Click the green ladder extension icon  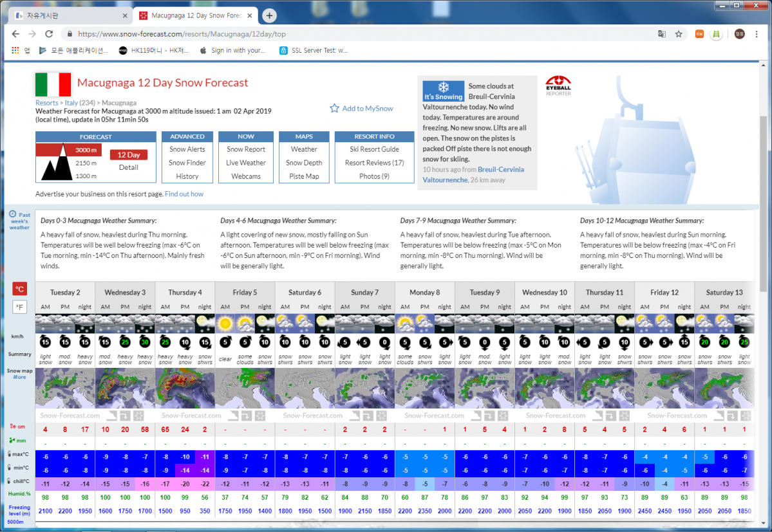coord(716,34)
